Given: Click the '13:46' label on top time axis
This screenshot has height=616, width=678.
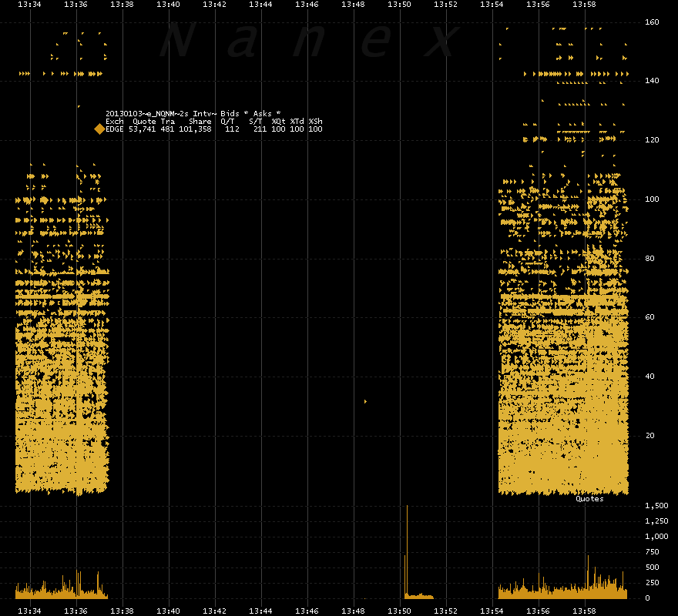Looking at the screenshot, I should pyautogui.click(x=307, y=5).
